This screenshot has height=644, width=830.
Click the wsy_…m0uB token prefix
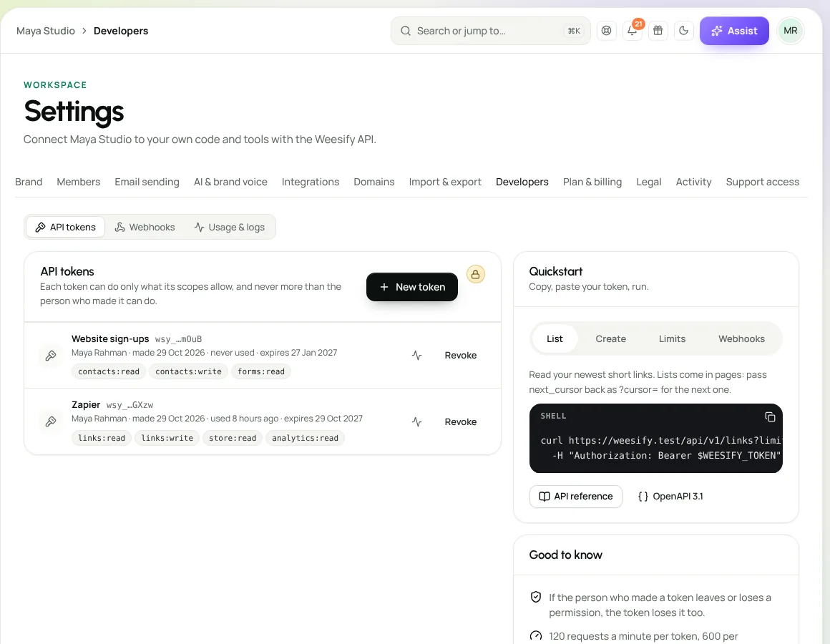coord(178,339)
